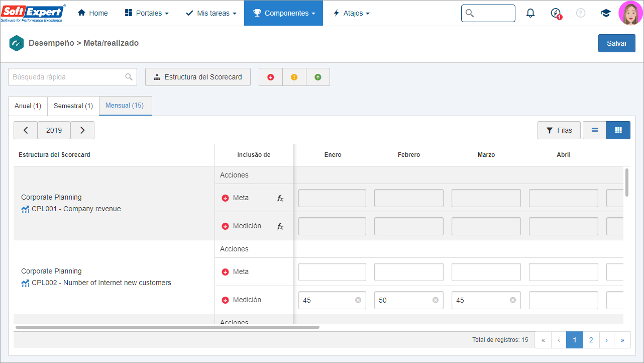Click CPL002 Meta Febrero field
Screen dimensions: 644x363
tap(409, 272)
